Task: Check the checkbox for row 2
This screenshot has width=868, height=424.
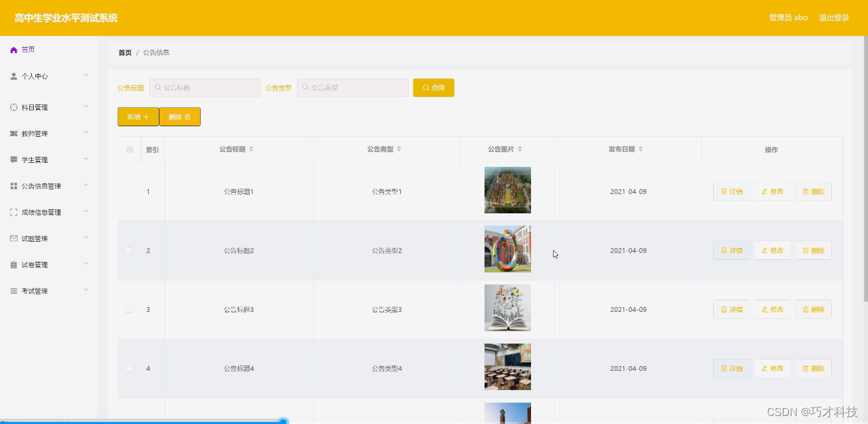Action: pyautogui.click(x=129, y=251)
